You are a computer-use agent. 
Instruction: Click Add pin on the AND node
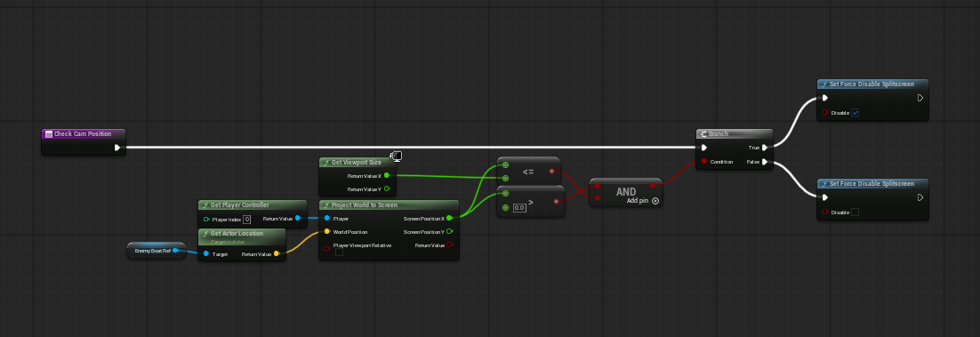643,201
